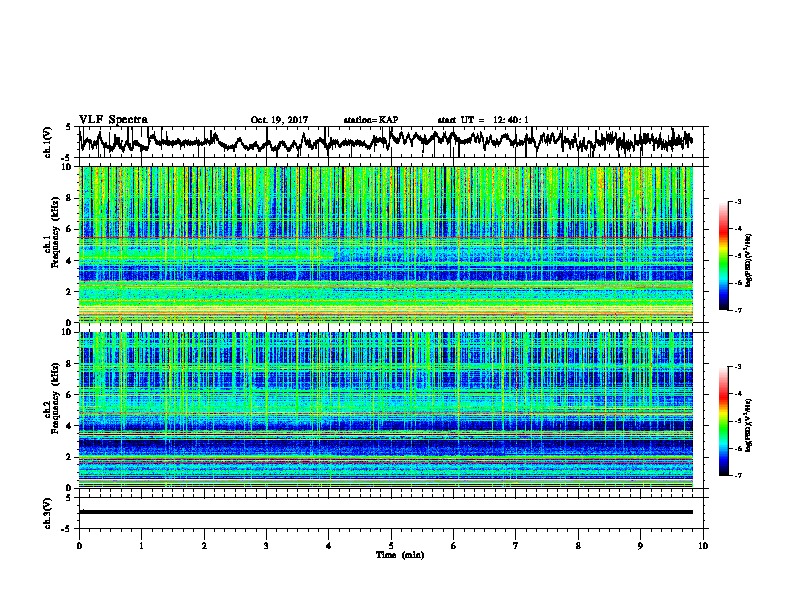The width and height of the screenshot is (792, 612).
Task: Click the "8" kHz tick of ch.2 spectrogram
Action: 70,364
